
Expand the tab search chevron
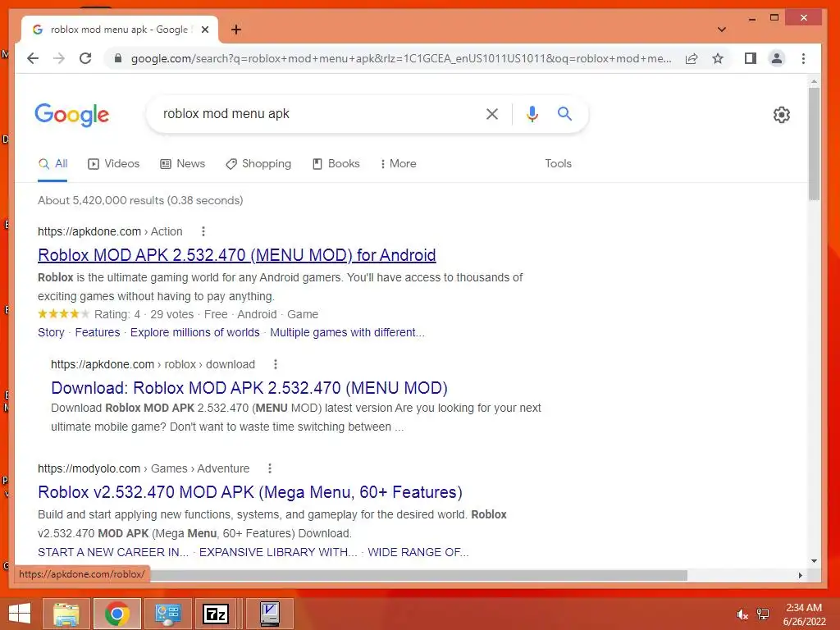click(722, 30)
